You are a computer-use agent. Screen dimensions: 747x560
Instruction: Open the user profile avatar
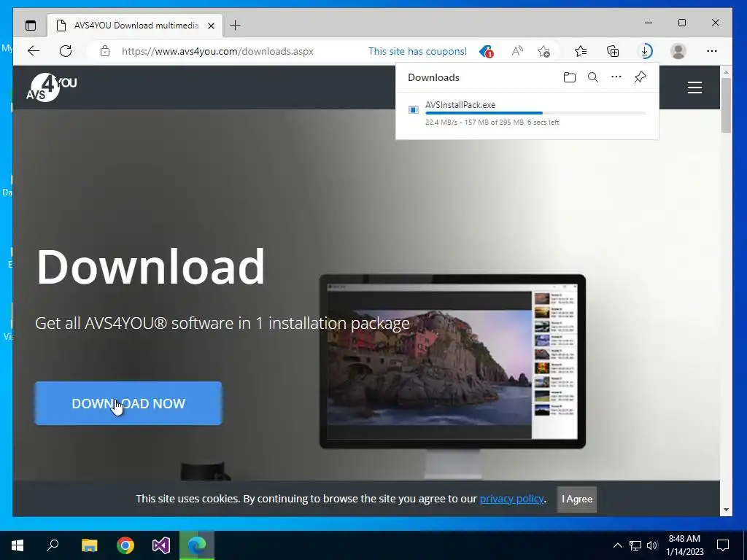click(x=678, y=51)
